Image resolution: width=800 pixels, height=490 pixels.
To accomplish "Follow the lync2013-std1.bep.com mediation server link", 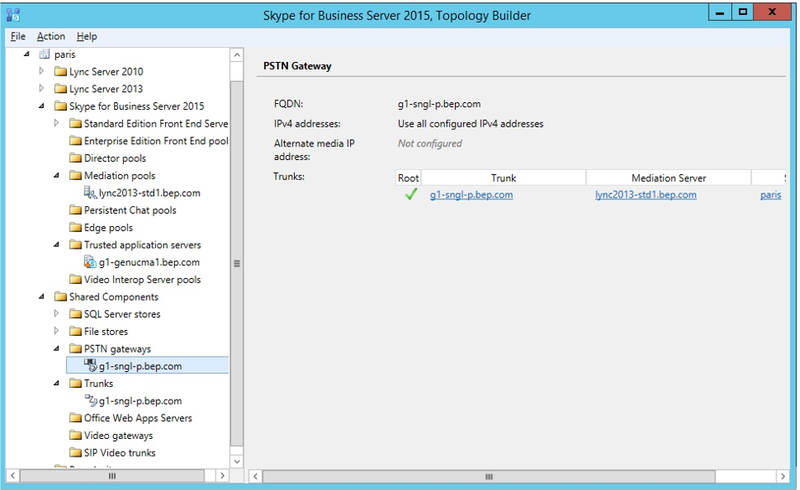I will 645,194.
